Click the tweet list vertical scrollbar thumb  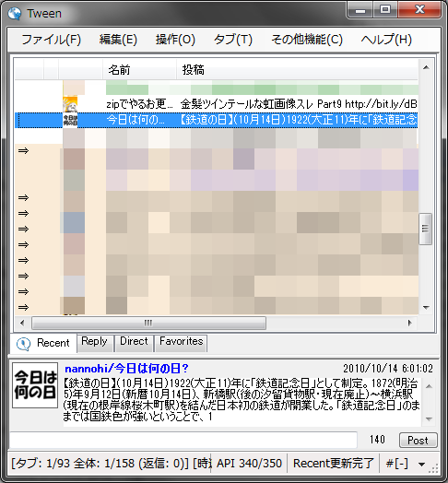click(426, 229)
